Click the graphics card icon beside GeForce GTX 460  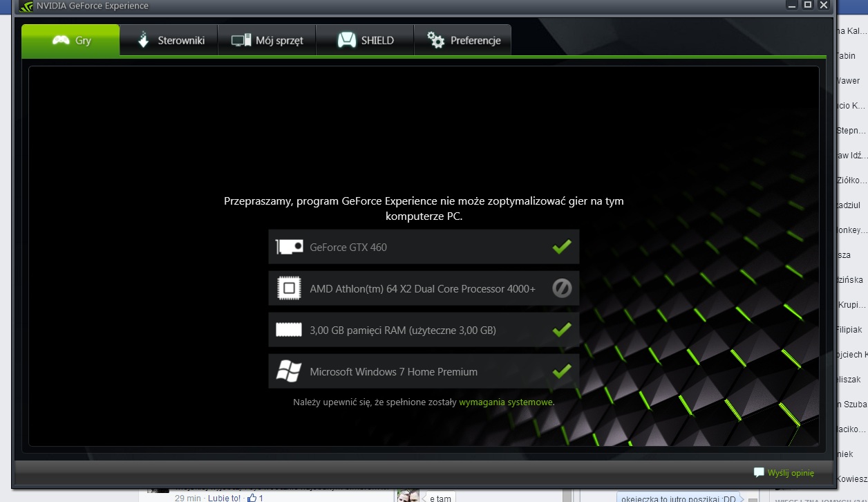289,247
